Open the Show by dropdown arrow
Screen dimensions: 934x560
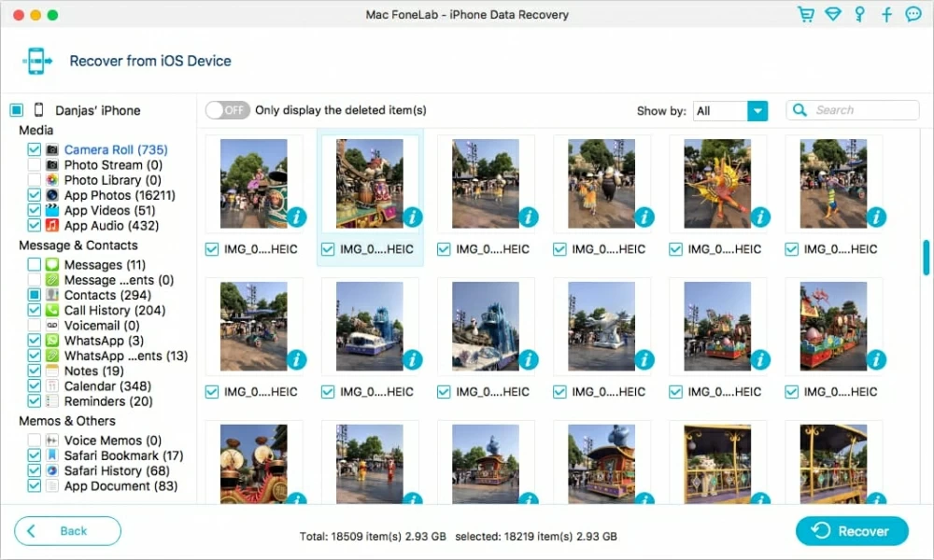pyautogui.click(x=757, y=111)
